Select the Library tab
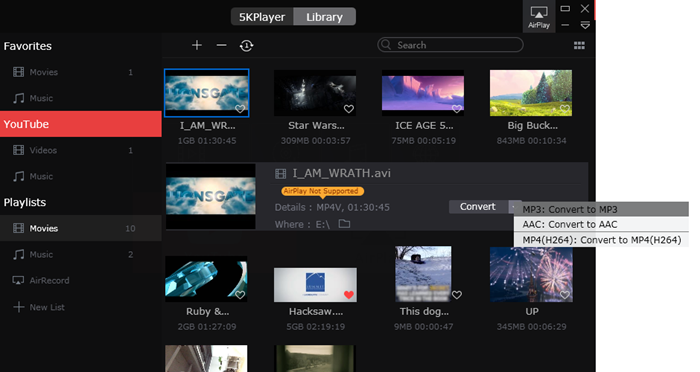The image size is (700, 372). click(x=325, y=17)
